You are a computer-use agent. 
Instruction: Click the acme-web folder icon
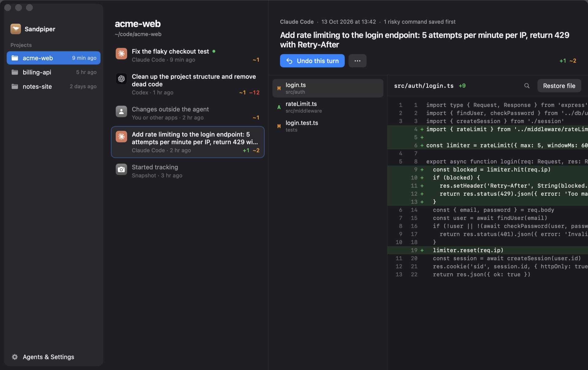coord(15,58)
